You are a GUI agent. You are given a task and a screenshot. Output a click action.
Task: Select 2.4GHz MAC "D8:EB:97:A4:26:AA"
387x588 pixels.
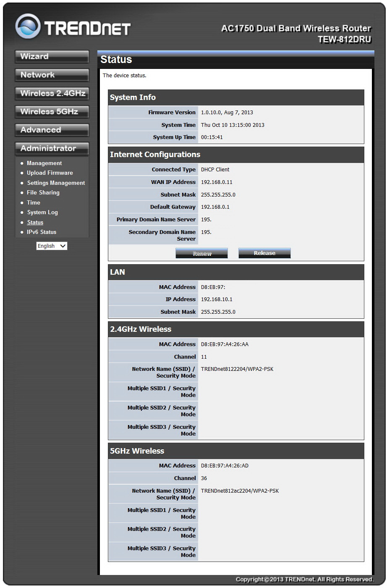click(x=225, y=344)
